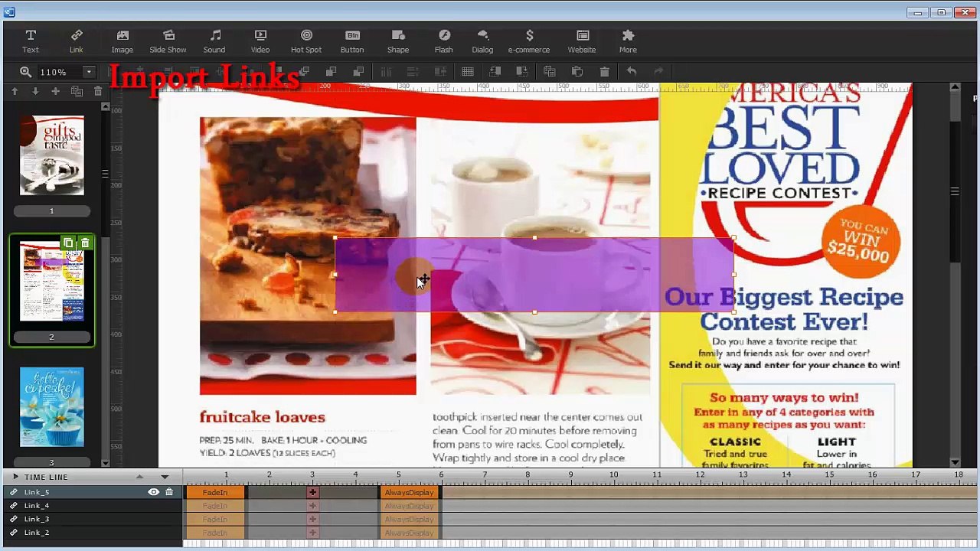
Task: Select the Link tool
Action: (x=77, y=41)
